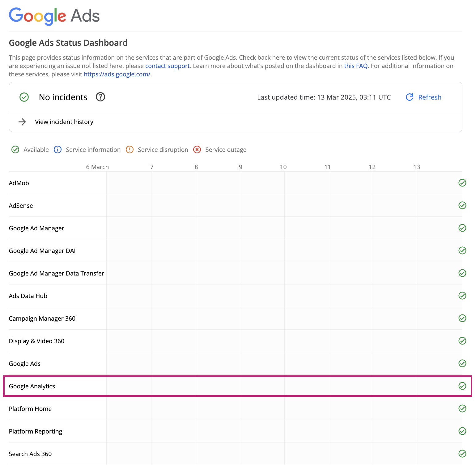Click AdMob available status checkmark

click(462, 183)
